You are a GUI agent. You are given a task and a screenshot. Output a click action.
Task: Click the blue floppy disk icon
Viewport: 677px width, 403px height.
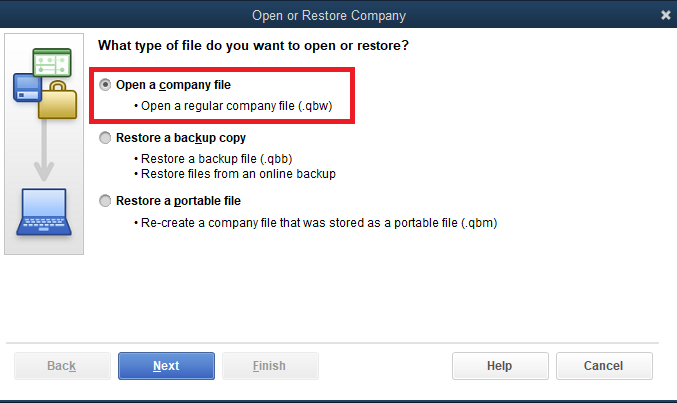coord(27,88)
